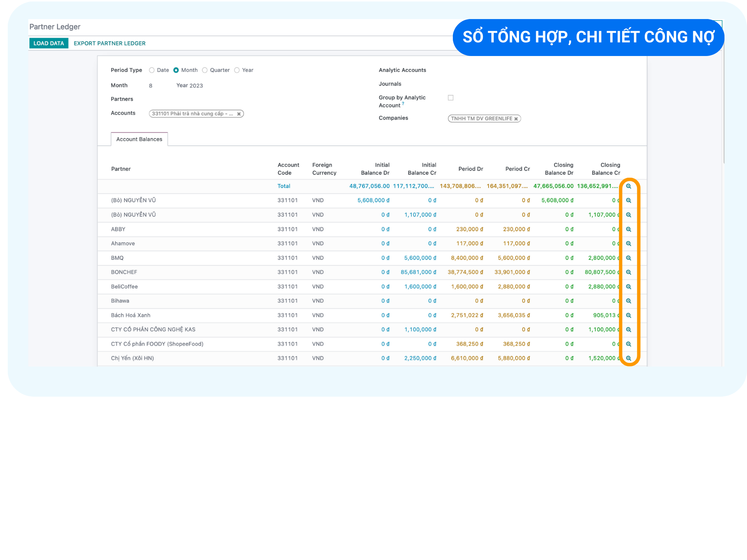The height and width of the screenshot is (560, 747).
Task: Remove the 331101 account tag
Action: tap(239, 114)
